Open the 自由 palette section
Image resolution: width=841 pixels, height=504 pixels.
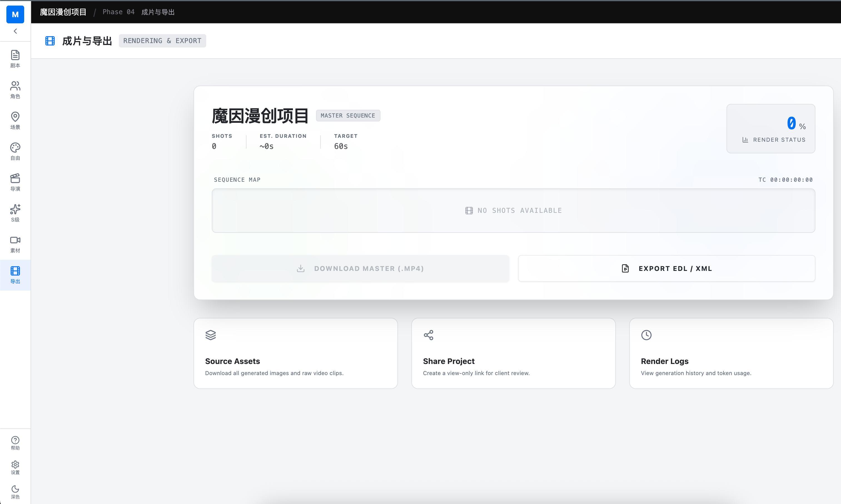[15, 151]
